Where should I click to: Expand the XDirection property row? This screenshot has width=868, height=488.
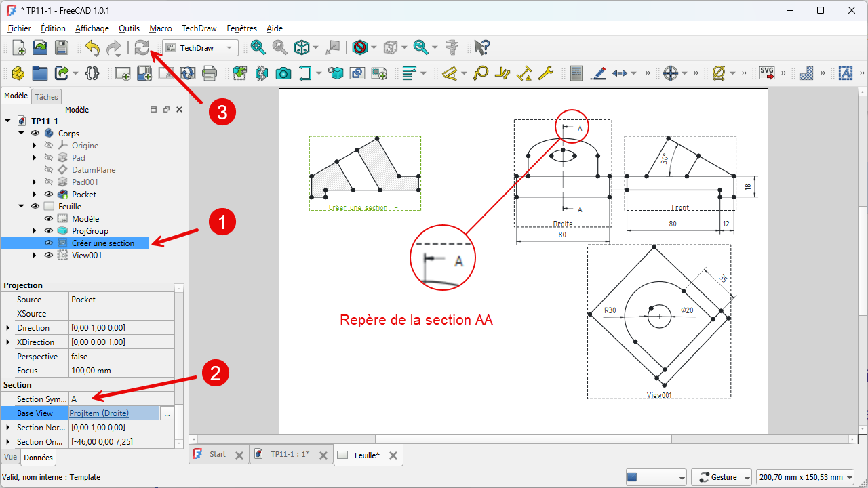click(x=7, y=342)
